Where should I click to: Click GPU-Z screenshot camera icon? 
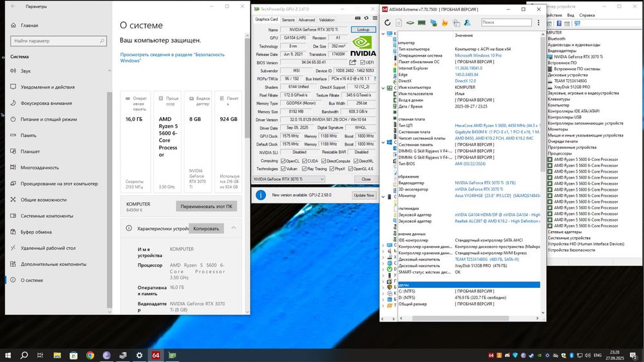pos(357,19)
